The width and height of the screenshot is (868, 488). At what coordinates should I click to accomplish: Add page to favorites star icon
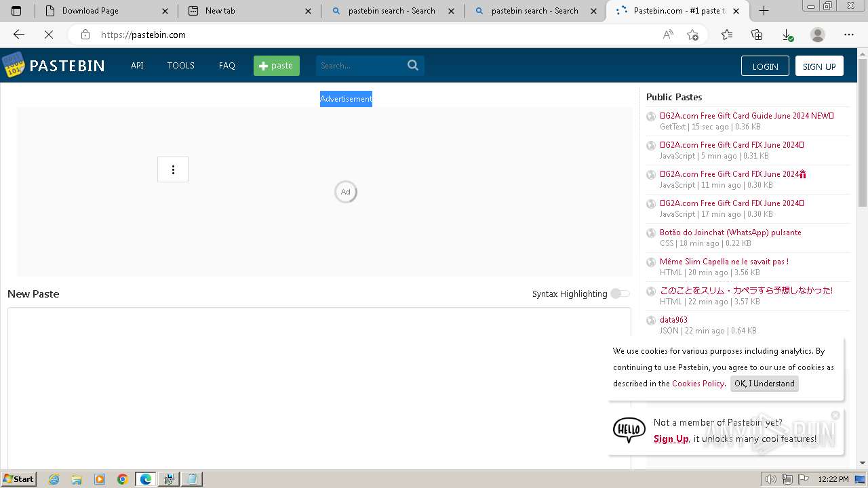[692, 35]
